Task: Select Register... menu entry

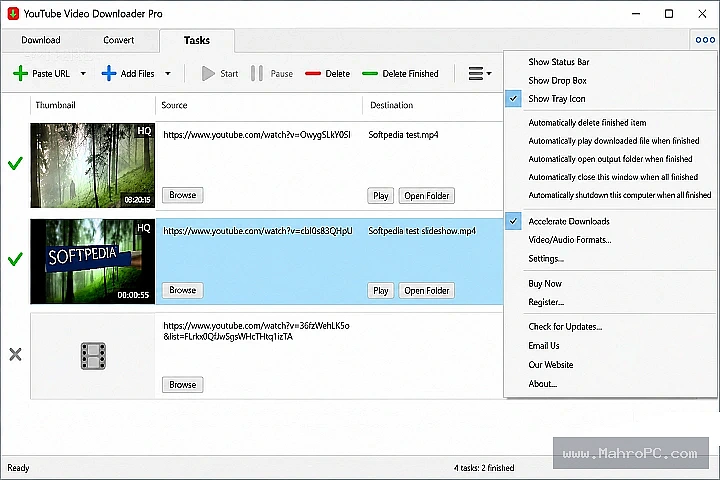Action: [x=546, y=302]
